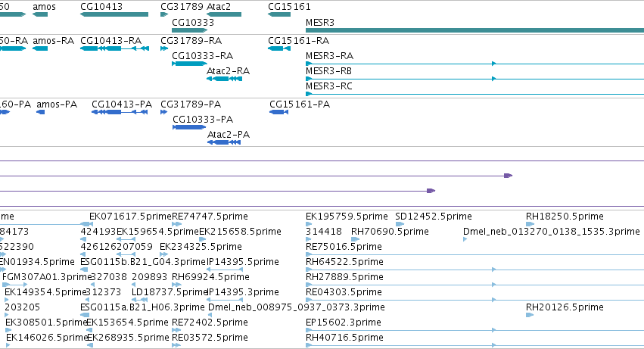Click the MESR3 gene feature bar
The width and height of the screenshot is (644, 349).
click(x=474, y=30)
